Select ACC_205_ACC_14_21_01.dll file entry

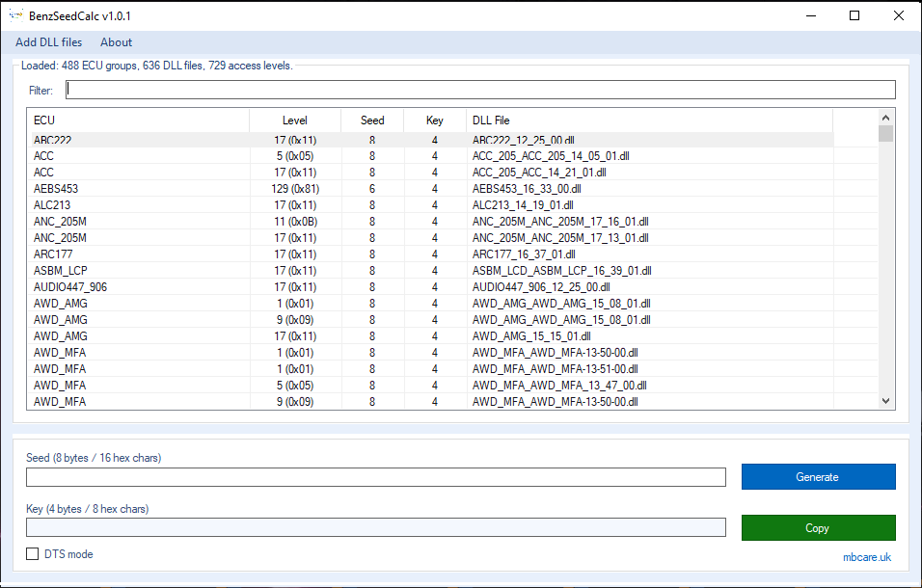point(539,173)
